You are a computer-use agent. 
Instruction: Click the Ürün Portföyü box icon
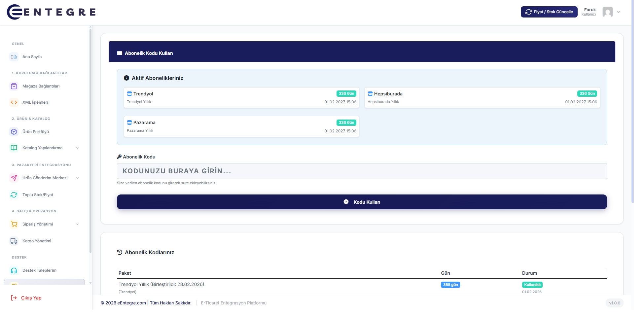(x=14, y=132)
